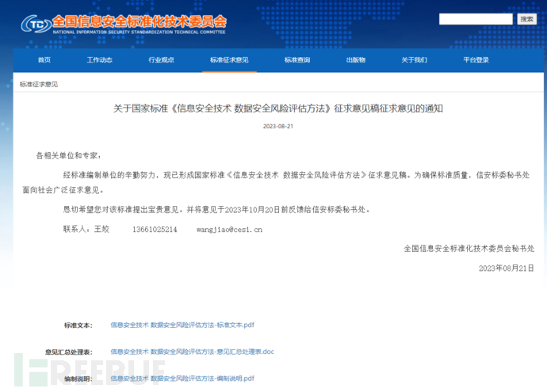Click the date 2023-08-21 under the title
This screenshot has width=547, height=392.
point(278,126)
